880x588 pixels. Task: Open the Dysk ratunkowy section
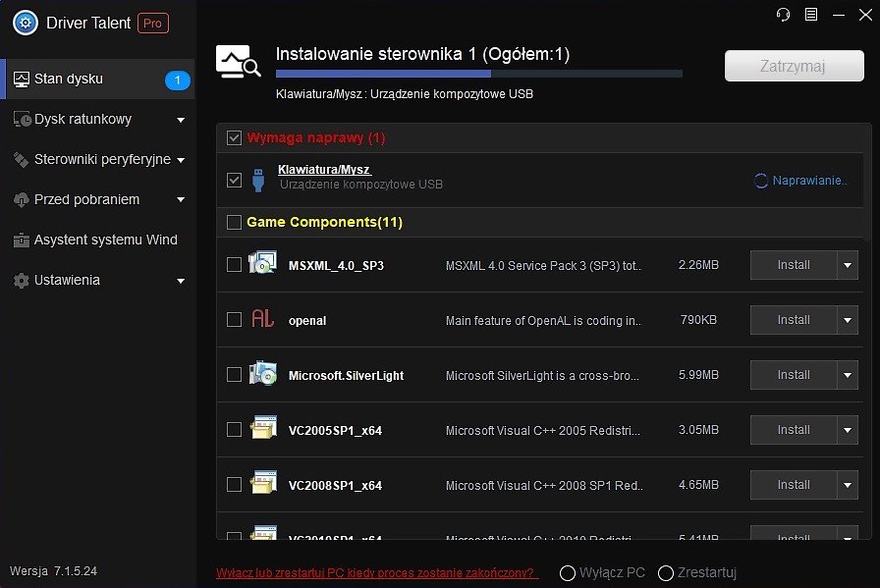[x=97, y=120]
